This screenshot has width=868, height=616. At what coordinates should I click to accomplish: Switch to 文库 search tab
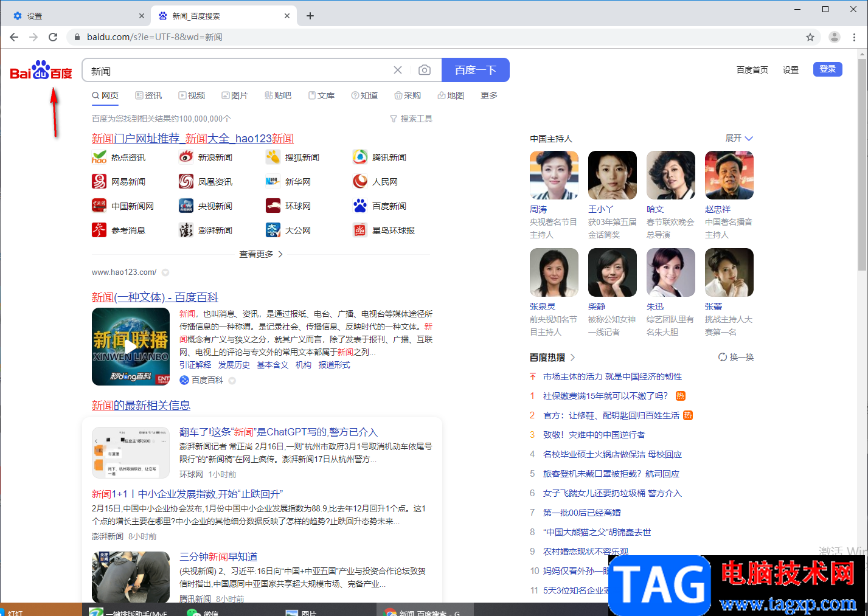click(x=321, y=95)
